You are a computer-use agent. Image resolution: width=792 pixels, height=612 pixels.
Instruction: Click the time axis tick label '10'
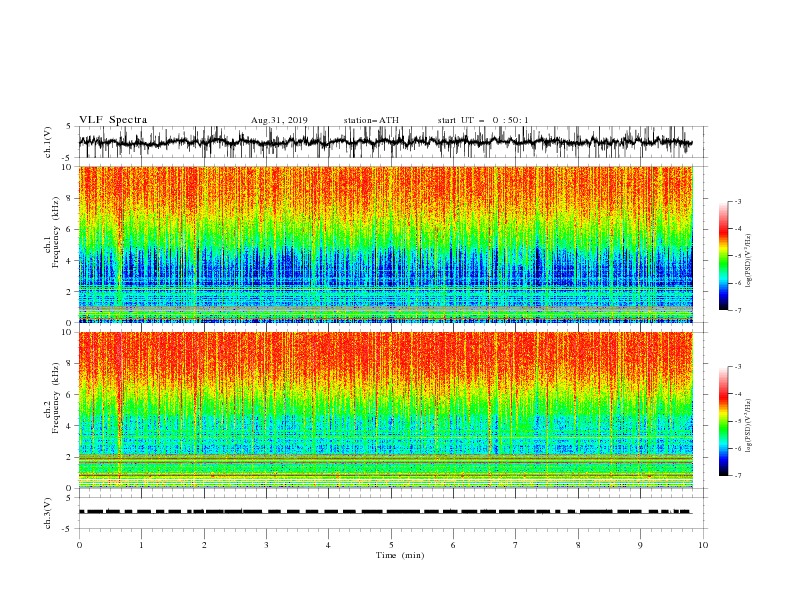[703, 545]
